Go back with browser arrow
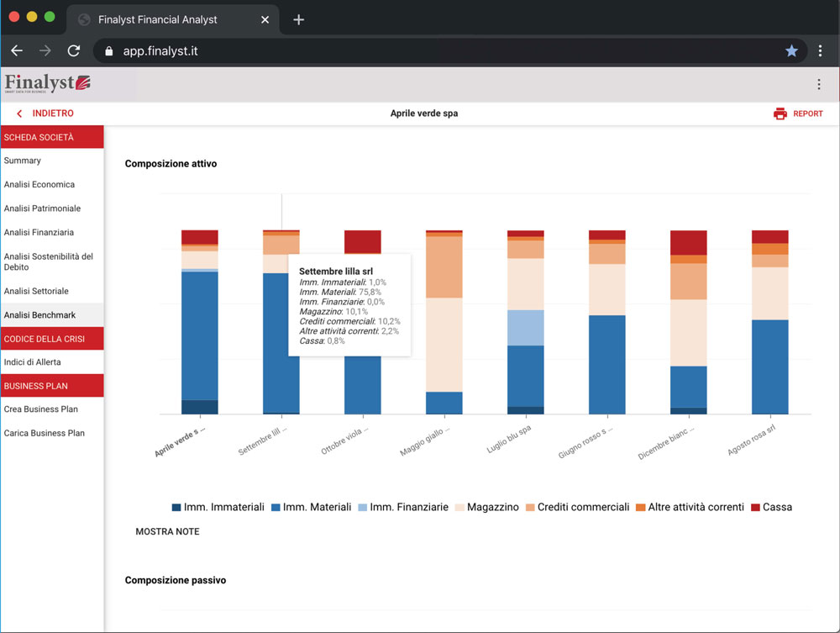 tap(17, 51)
